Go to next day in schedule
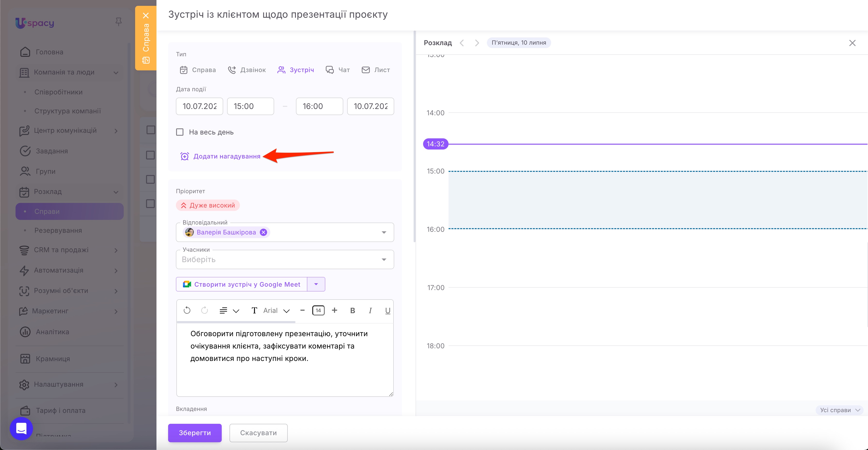This screenshot has width=868, height=450. click(x=477, y=43)
